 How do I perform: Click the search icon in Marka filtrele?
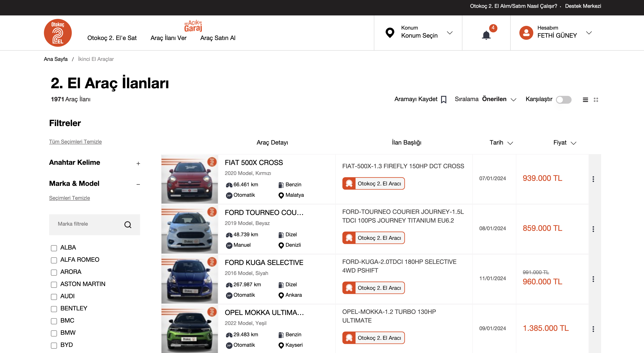[x=128, y=225]
